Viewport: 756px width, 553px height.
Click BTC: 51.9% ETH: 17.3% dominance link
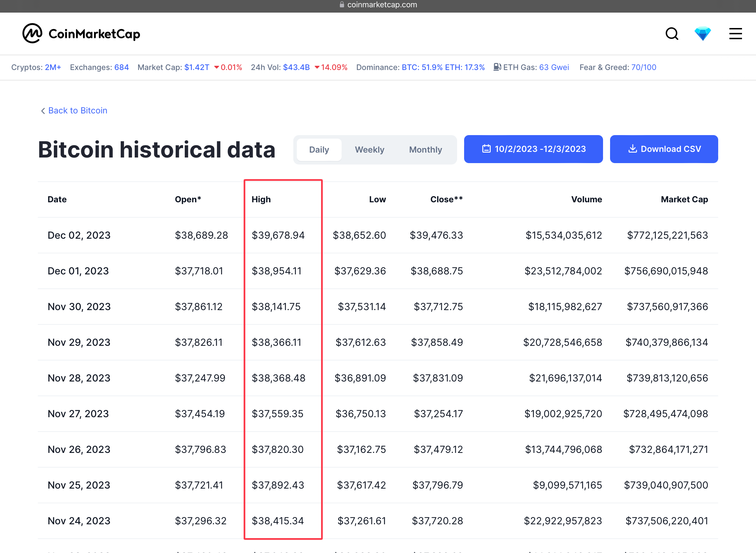point(443,67)
